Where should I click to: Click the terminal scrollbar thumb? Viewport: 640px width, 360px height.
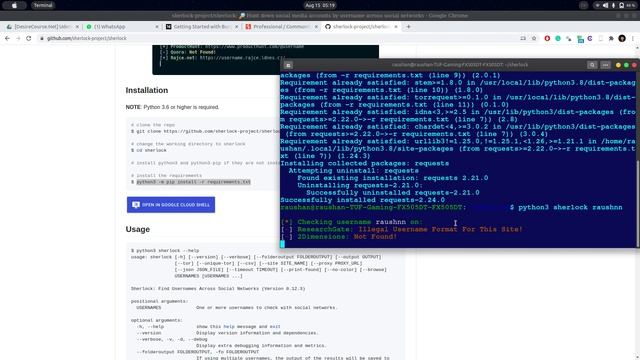[638, 203]
